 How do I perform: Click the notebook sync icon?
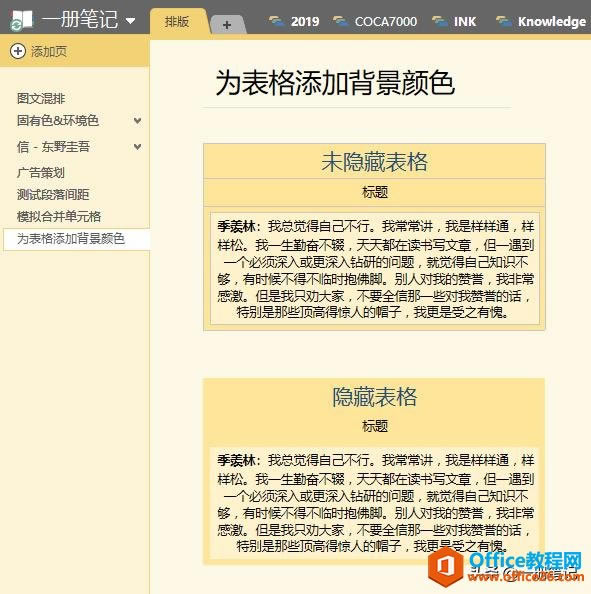(16, 25)
